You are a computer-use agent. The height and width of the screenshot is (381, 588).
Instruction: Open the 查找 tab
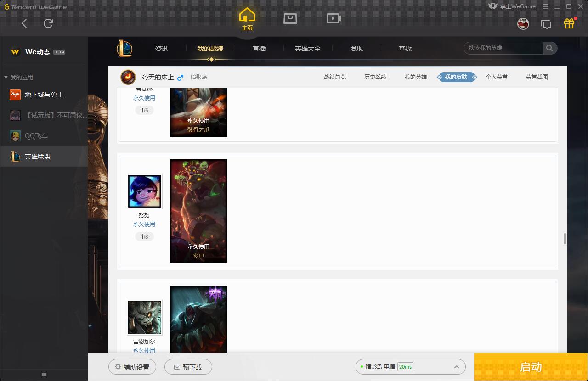coord(405,49)
